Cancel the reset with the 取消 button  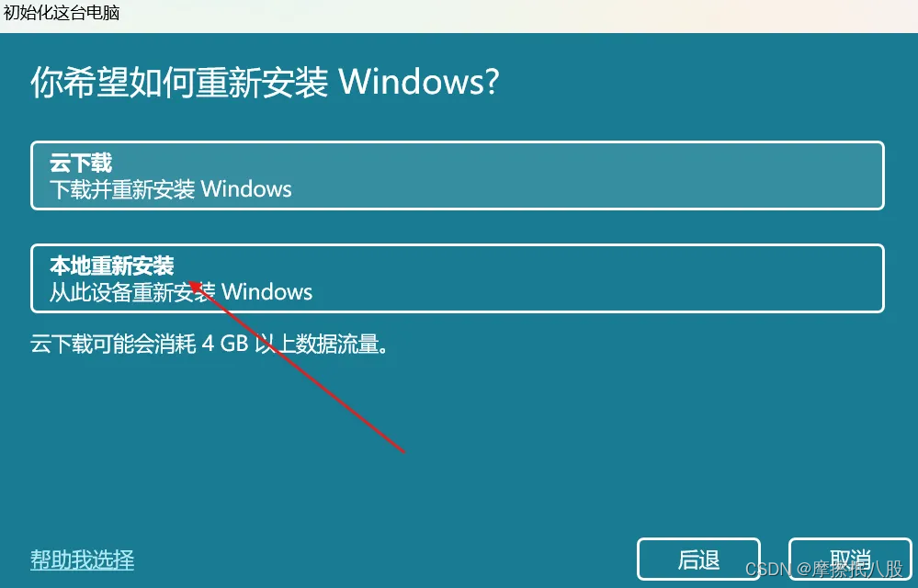click(850, 560)
